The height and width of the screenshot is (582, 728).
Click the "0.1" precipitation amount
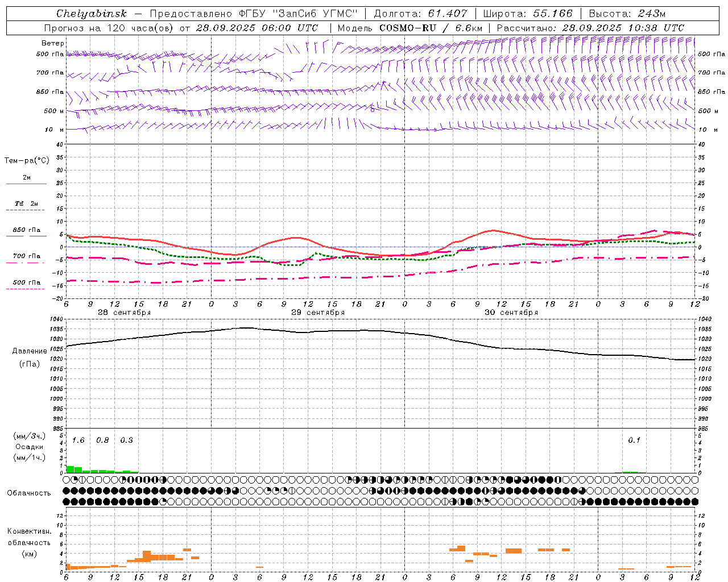[634, 440]
